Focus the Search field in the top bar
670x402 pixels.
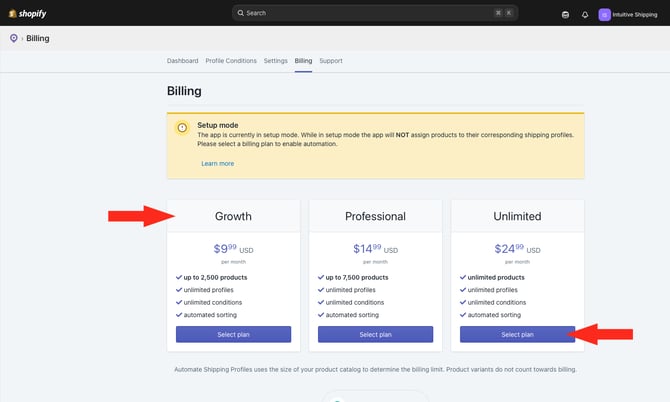point(375,13)
